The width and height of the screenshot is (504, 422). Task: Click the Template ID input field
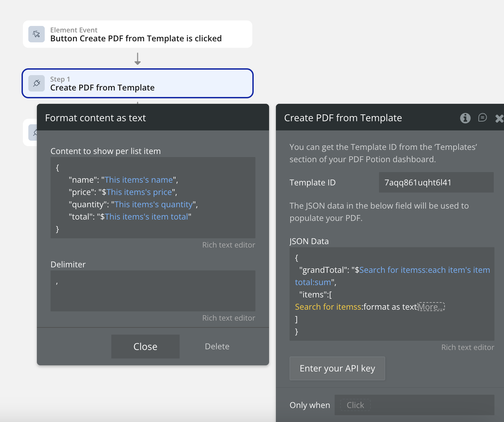click(436, 183)
